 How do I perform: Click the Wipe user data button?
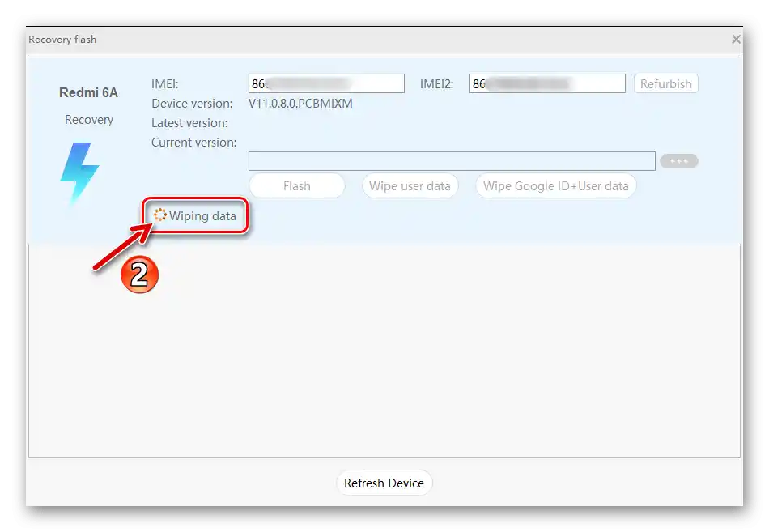(x=410, y=186)
